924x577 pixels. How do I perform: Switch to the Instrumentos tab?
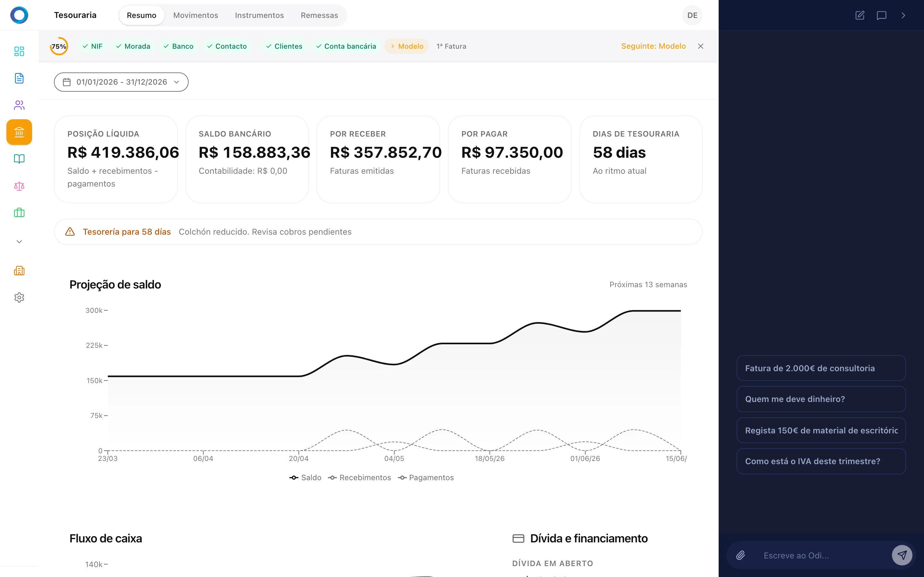tap(259, 15)
